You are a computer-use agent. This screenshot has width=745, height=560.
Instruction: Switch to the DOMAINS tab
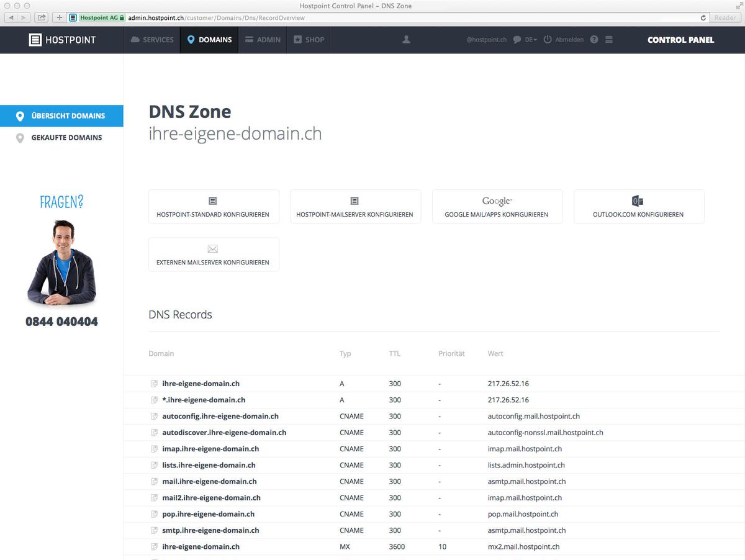(209, 39)
